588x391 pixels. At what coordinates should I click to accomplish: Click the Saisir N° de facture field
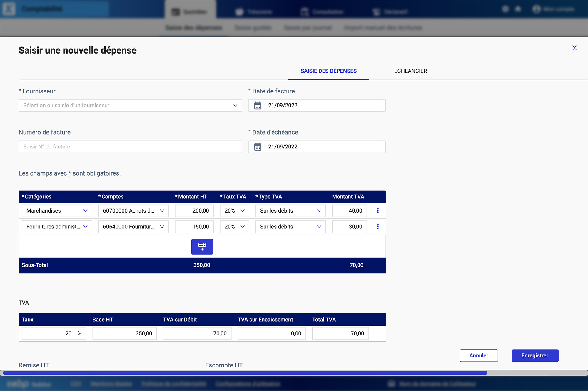pyautogui.click(x=130, y=146)
